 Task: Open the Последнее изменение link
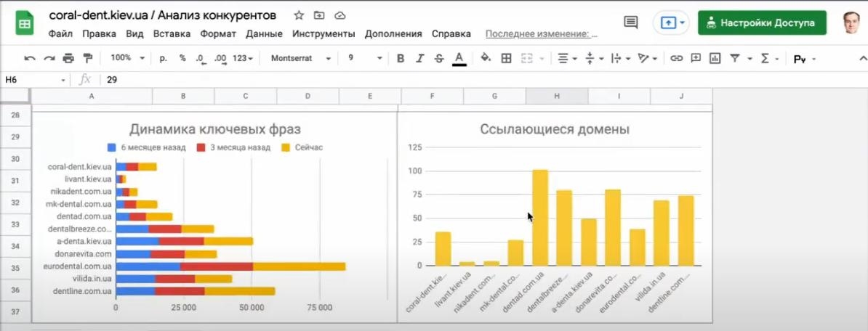coord(542,33)
